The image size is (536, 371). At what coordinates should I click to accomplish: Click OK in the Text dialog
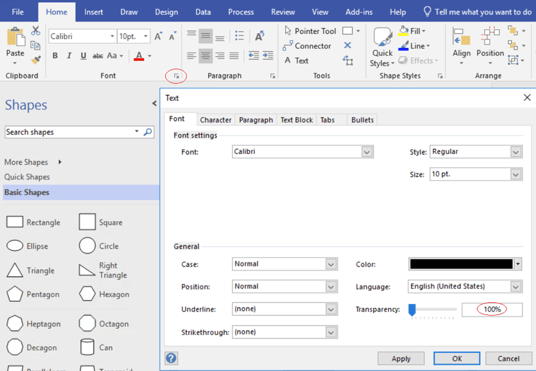457,358
